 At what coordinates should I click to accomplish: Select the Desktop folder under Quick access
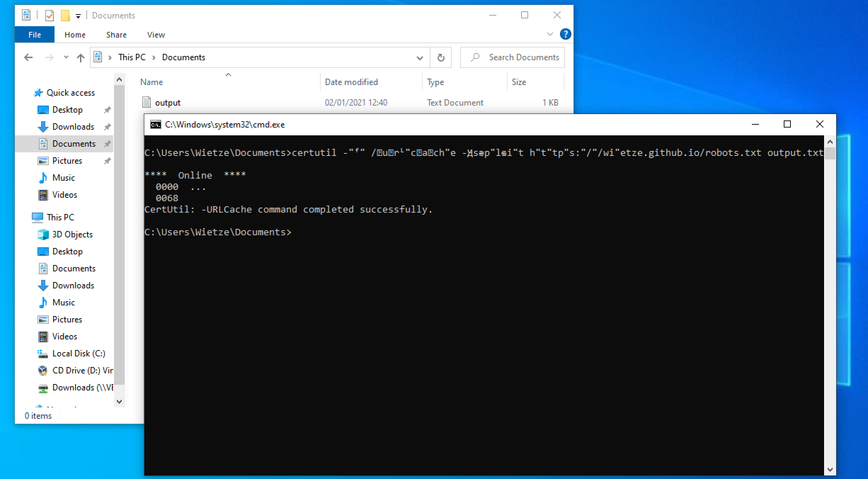[66, 109]
